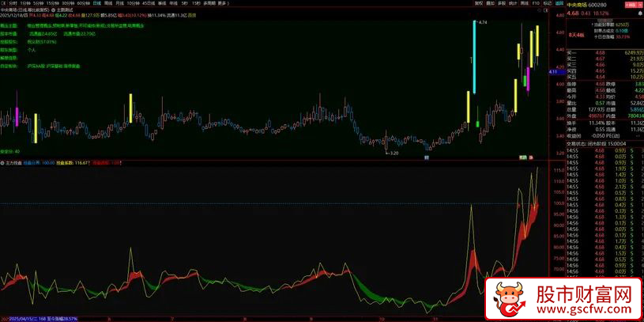The height and width of the screenshot is (322, 644).
Task: Click the highlighted cyan toolbar button
Action: [x=559, y=3]
